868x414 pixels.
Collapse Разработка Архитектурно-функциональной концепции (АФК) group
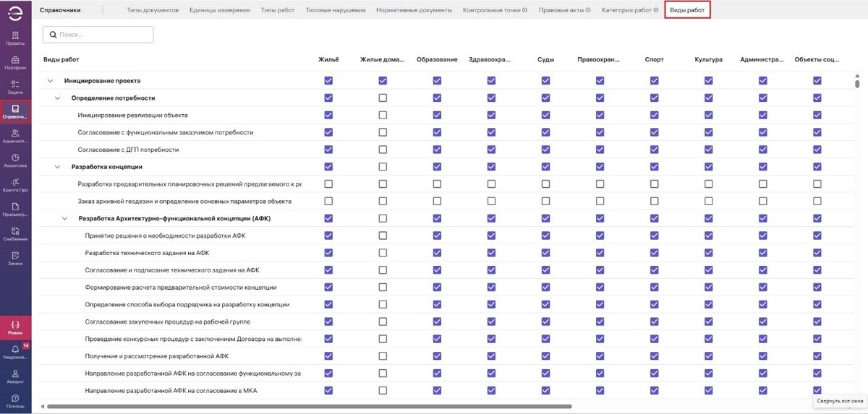pos(64,218)
